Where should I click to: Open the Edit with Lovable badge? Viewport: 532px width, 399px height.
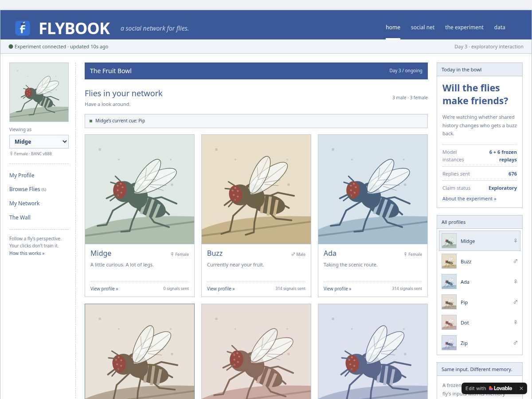pyautogui.click(x=489, y=388)
